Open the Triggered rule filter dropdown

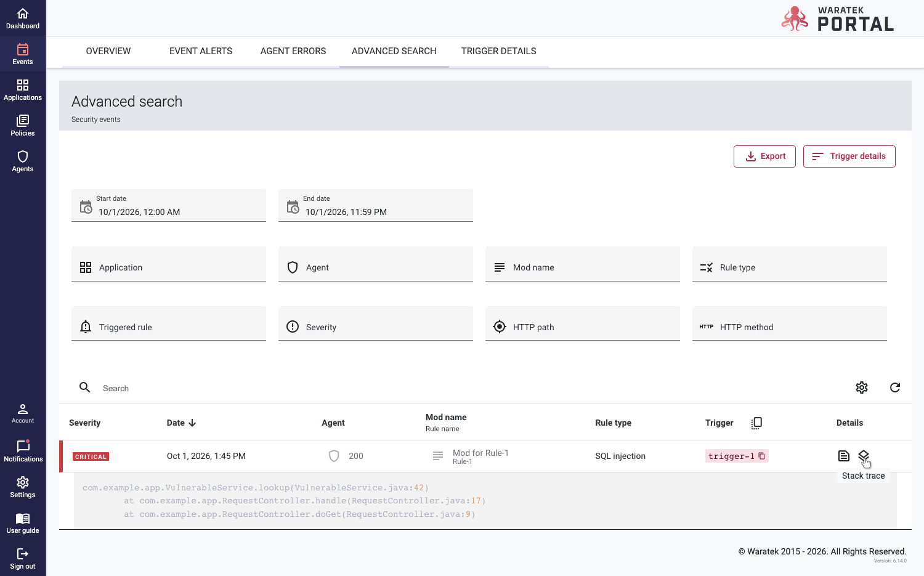(x=169, y=323)
